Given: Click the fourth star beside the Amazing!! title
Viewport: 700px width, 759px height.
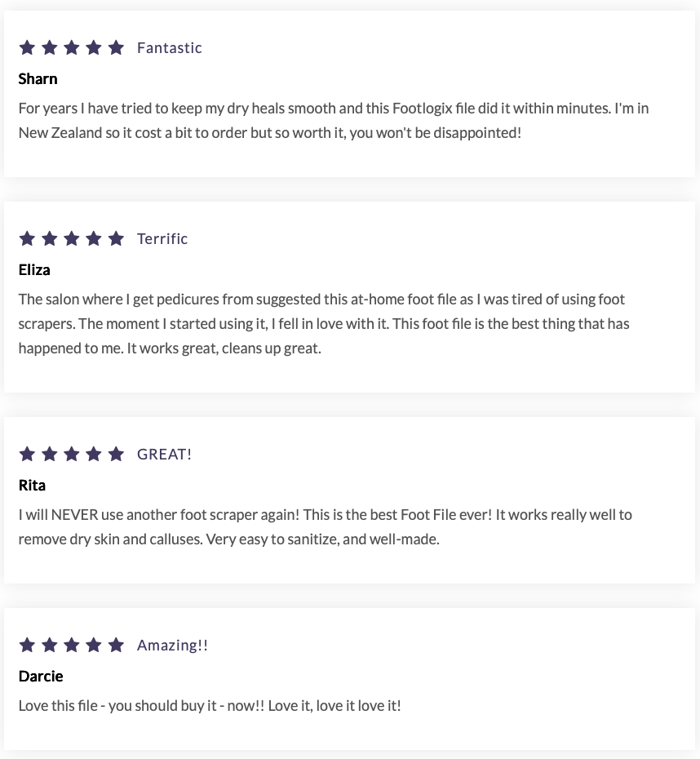Looking at the screenshot, I should point(94,645).
